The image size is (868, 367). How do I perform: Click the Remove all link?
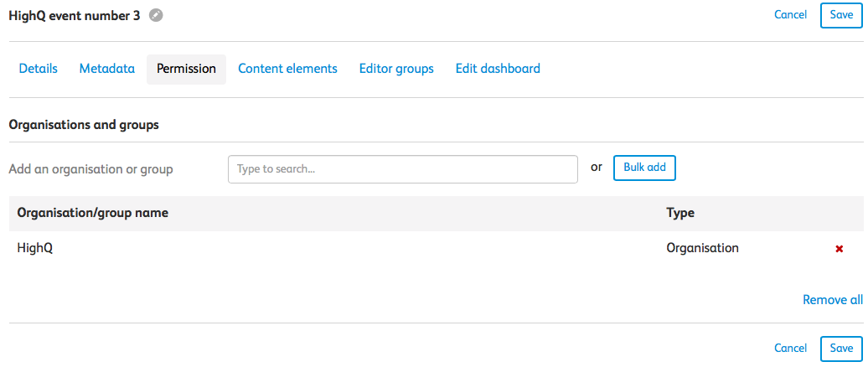pos(832,300)
